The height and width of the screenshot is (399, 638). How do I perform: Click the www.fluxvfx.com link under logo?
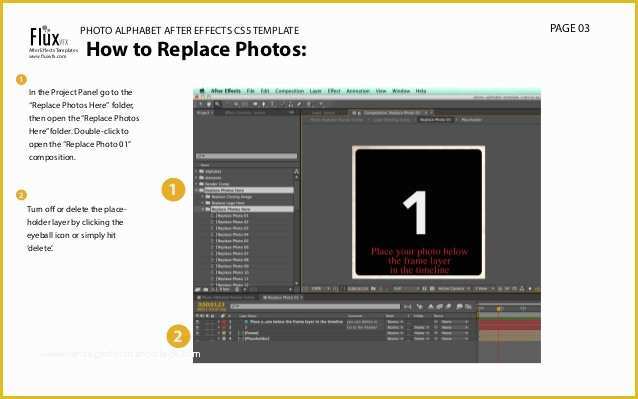[47, 56]
